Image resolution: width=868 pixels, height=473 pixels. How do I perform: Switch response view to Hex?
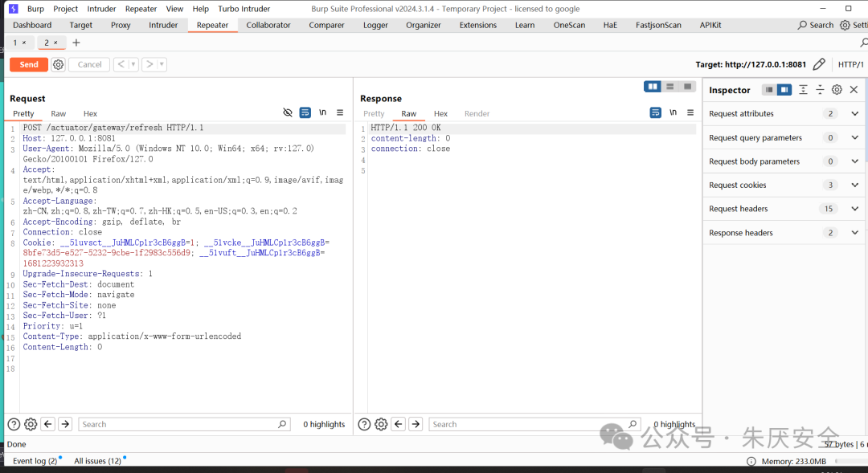point(440,113)
